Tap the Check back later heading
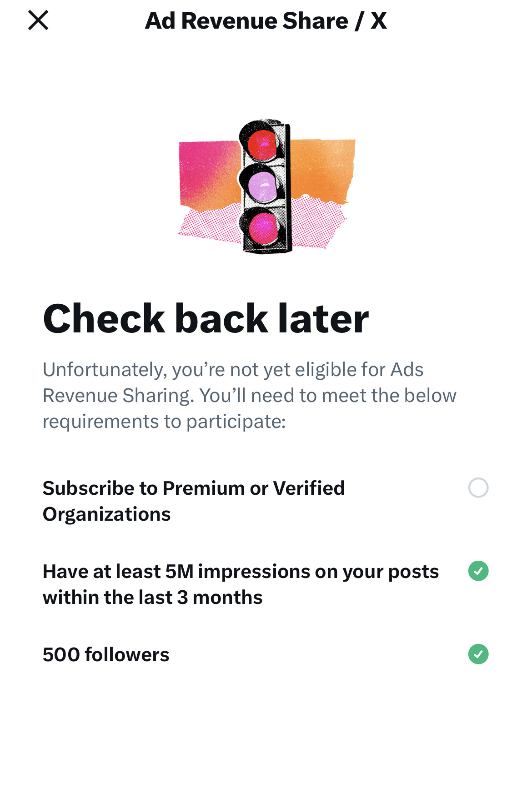532x809 pixels. [206, 318]
